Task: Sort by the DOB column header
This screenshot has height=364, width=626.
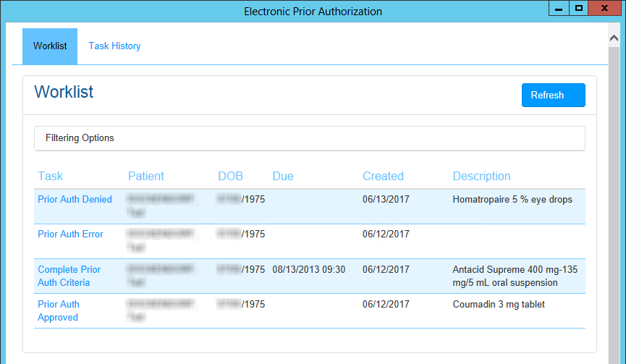Action: (230, 176)
